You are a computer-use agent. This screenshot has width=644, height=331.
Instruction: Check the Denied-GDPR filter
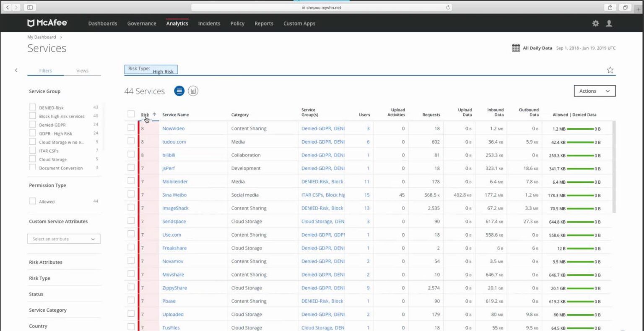(32, 125)
